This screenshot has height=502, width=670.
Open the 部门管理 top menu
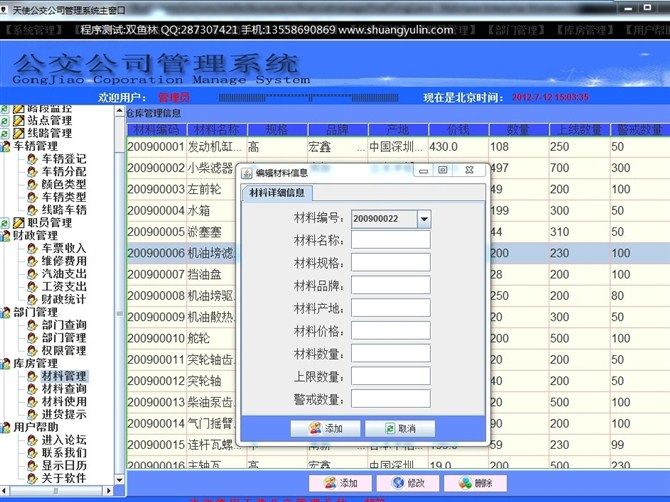click(x=517, y=30)
